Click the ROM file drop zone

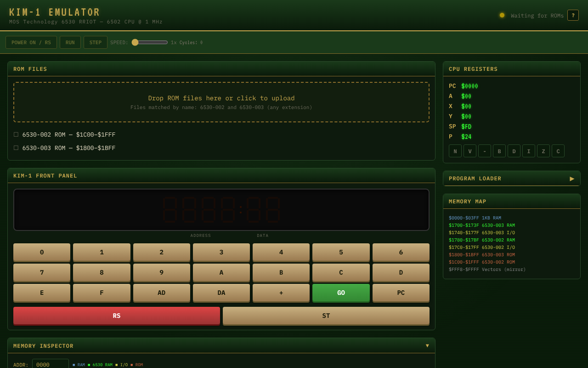coord(221,102)
